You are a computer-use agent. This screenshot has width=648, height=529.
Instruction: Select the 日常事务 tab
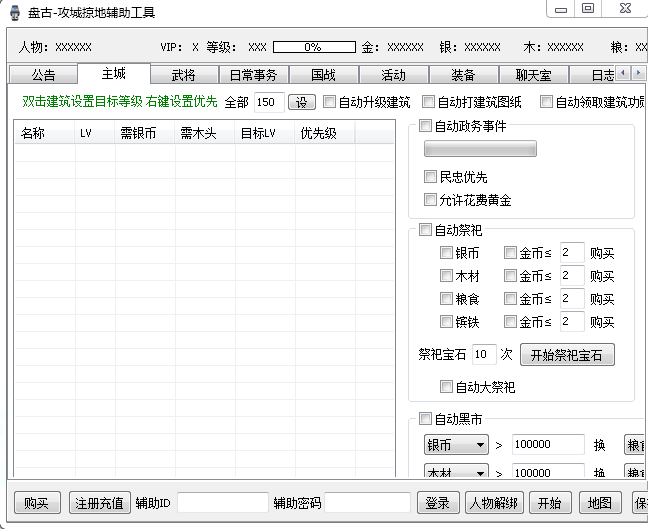pos(253,75)
